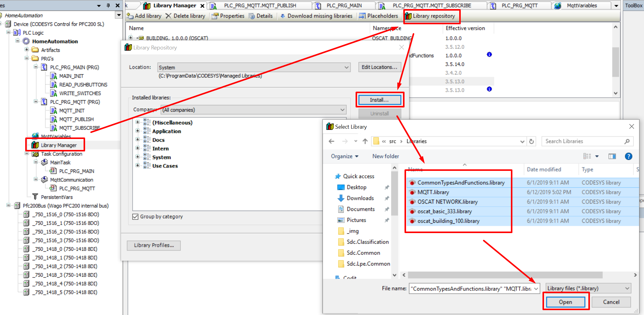Select PersistentVars item in tree
Screen dimensions: 644x315
click(x=57, y=197)
